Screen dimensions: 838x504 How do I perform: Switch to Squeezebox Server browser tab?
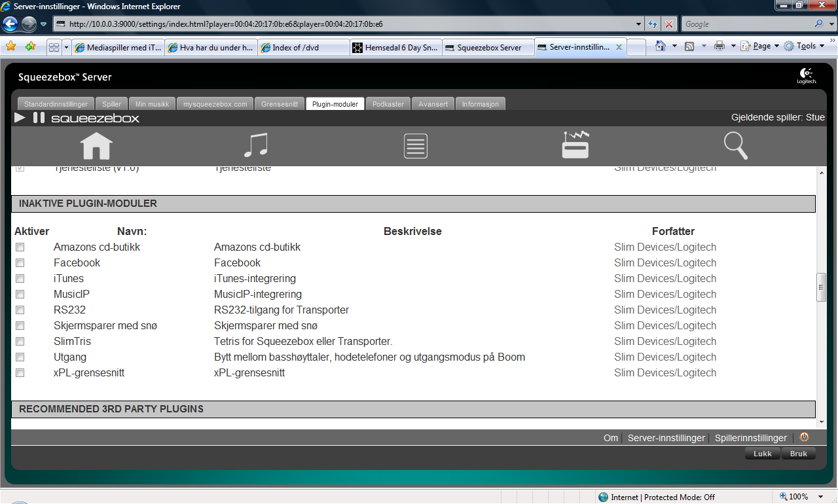click(488, 47)
